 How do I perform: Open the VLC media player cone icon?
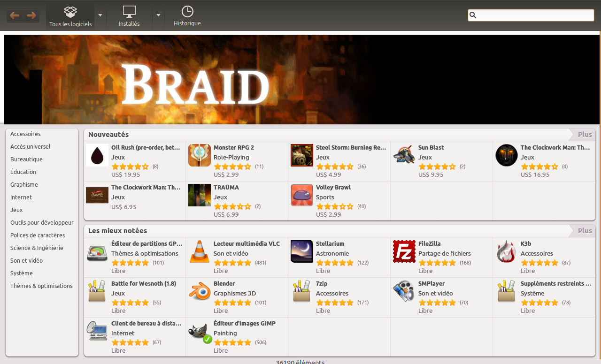[x=200, y=251]
